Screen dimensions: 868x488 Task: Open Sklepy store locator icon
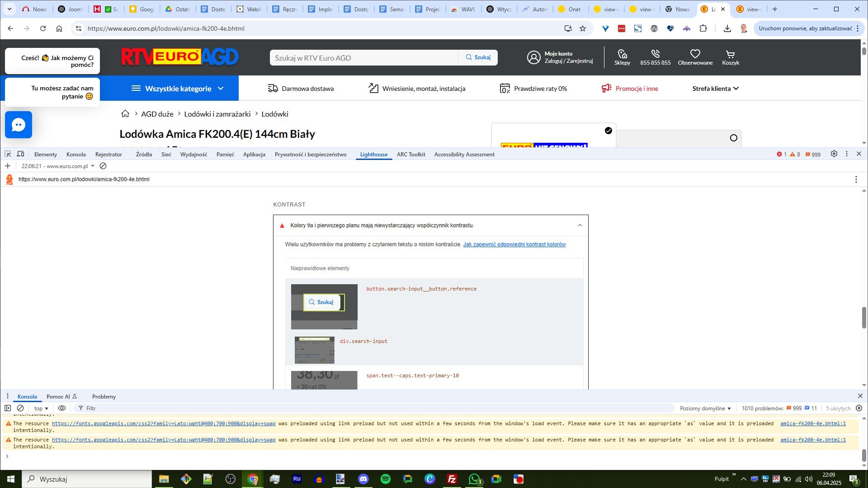pyautogui.click(x=622, y=57)
